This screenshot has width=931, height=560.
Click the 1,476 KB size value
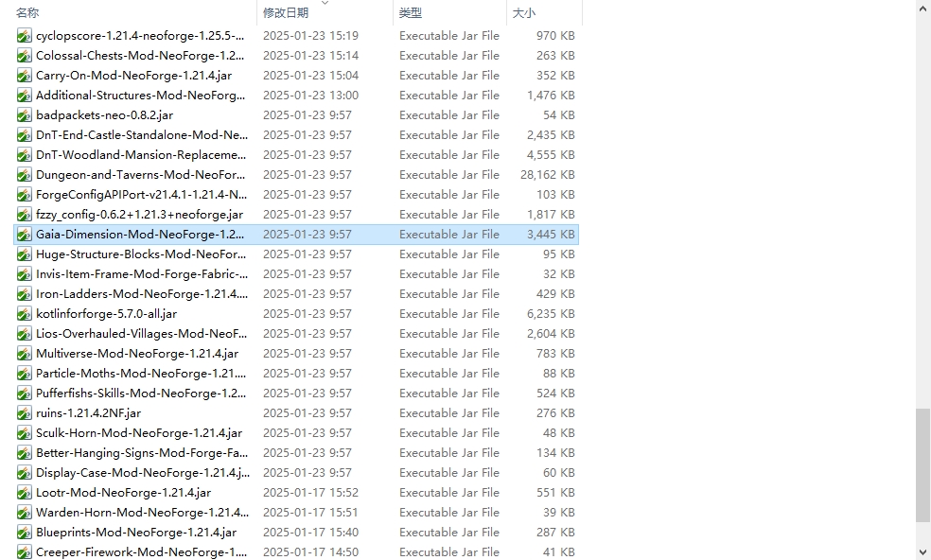pyautogui.click(x=551, y=95)
